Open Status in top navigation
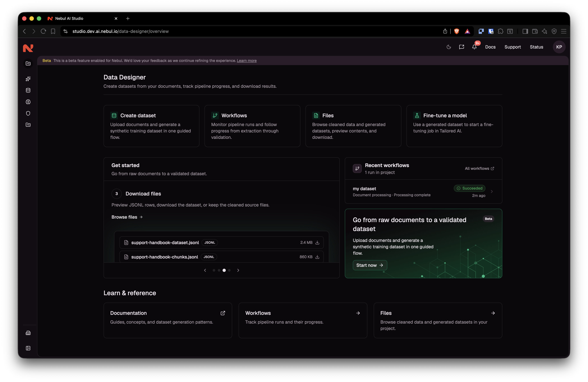Viewport: 588px width, 382px height. 536,47
